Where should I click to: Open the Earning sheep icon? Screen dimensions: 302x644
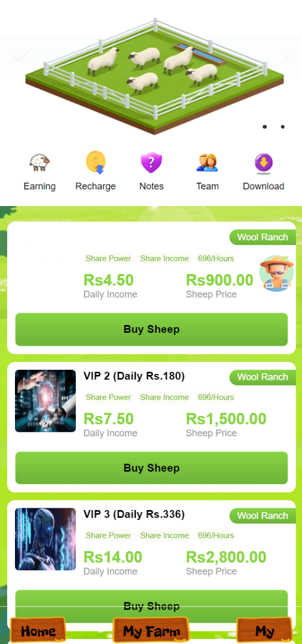coord(39,163)
